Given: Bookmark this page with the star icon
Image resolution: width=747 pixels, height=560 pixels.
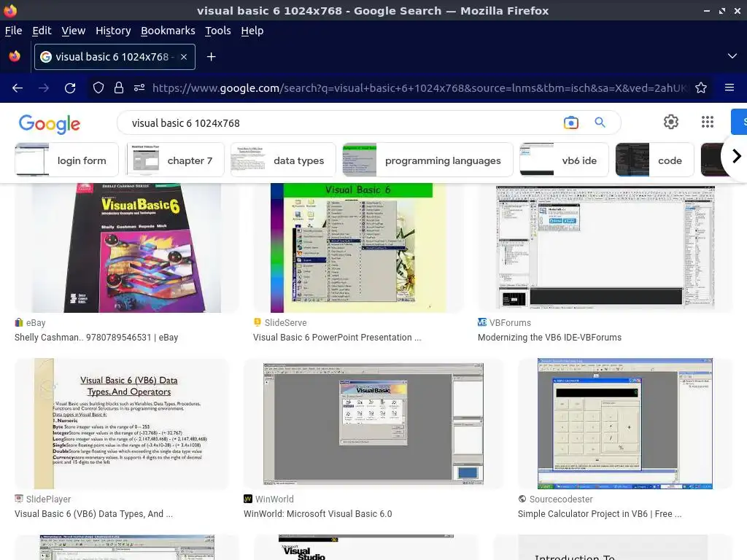Looking at the screenshot, I should coord(701,87).
